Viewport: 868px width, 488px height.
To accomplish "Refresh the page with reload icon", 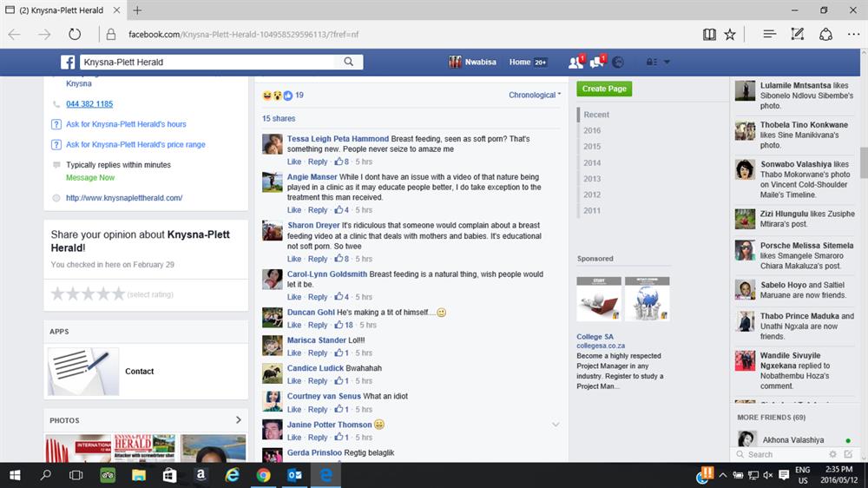I will pos(75,35).
